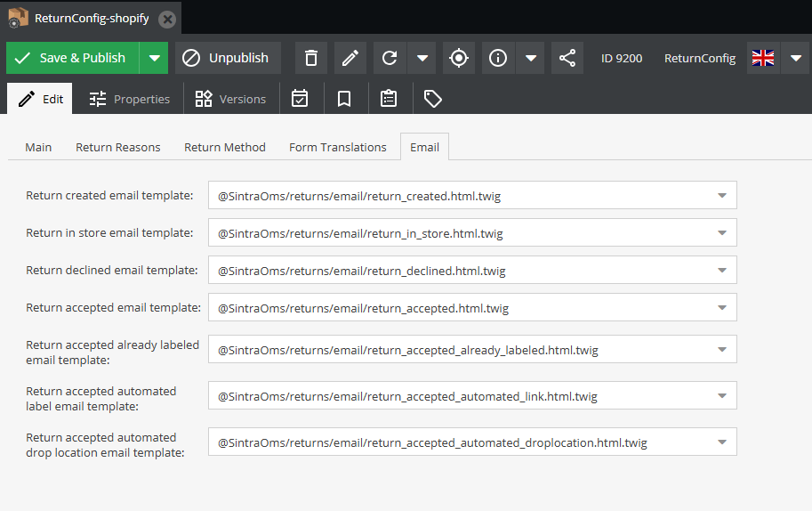Open the Versions tab
The width and height of the screenshot is (812, 511).
pyautogui.click(x=231, y=99)
